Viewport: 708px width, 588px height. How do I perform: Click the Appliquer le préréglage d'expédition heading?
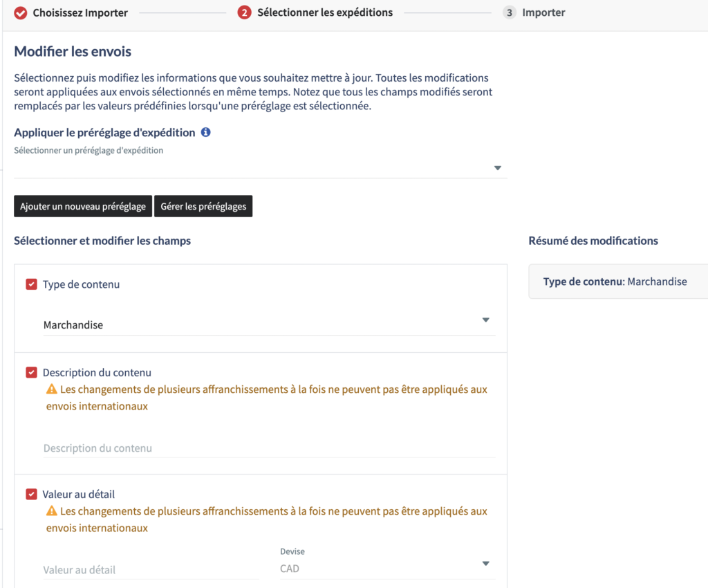(x=105, y=132)
